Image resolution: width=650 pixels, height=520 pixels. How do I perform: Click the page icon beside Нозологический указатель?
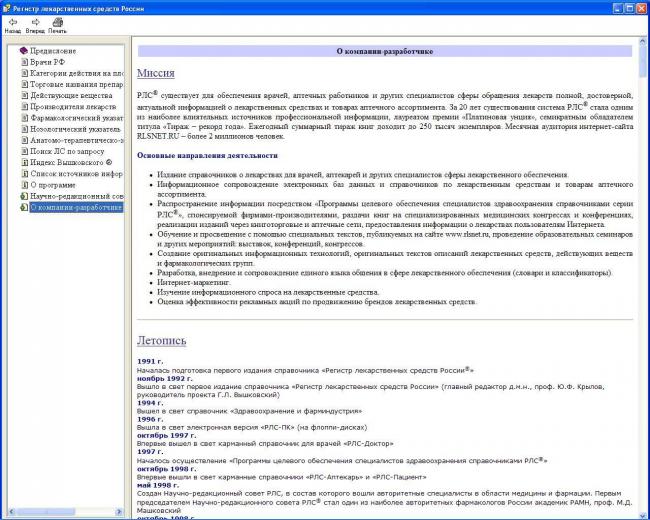[24, 129]
